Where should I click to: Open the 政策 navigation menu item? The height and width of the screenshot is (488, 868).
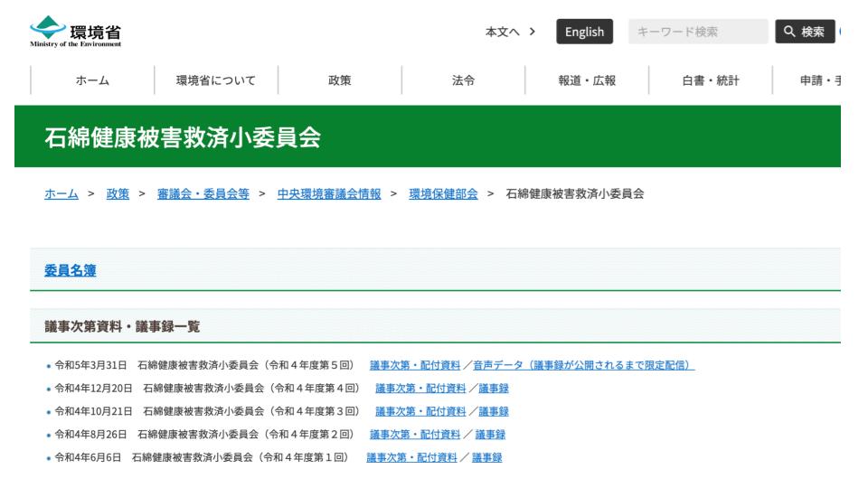tap(339, 80)
